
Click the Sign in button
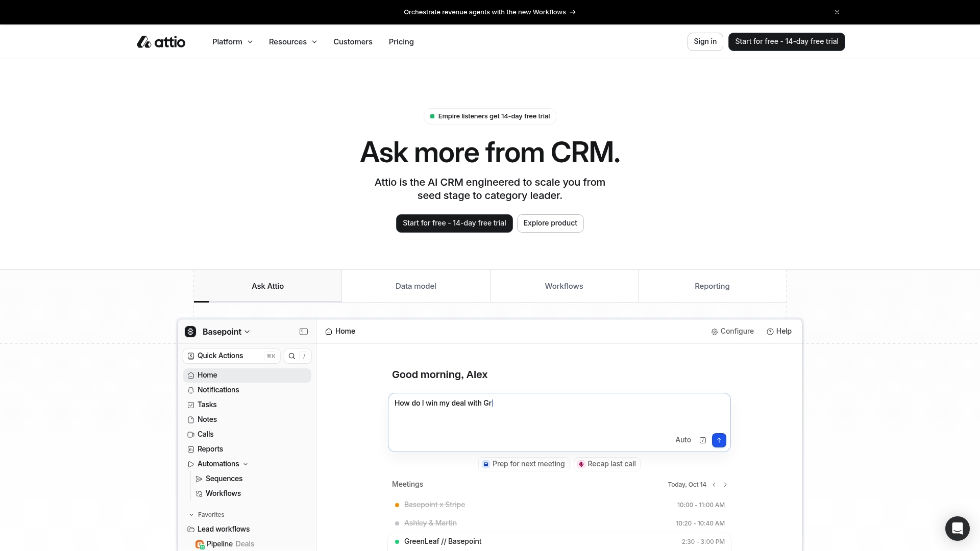[705, 42]
